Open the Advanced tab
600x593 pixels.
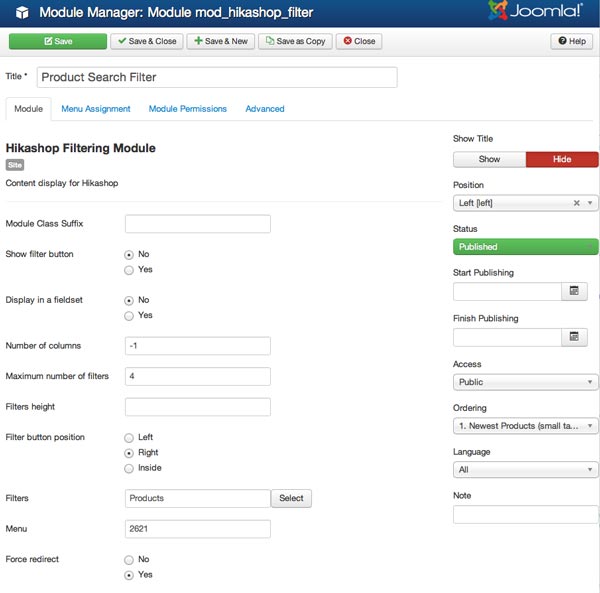(x=265, y=109)
